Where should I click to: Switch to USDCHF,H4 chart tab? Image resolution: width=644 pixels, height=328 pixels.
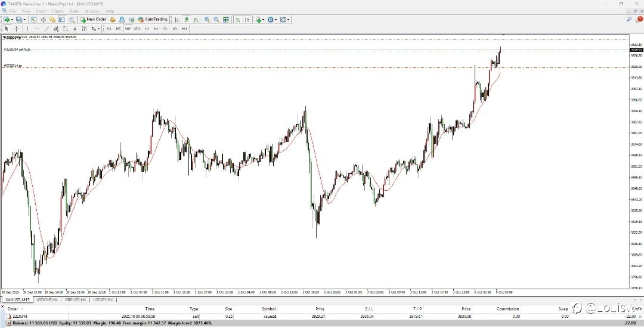click(47, 300)
